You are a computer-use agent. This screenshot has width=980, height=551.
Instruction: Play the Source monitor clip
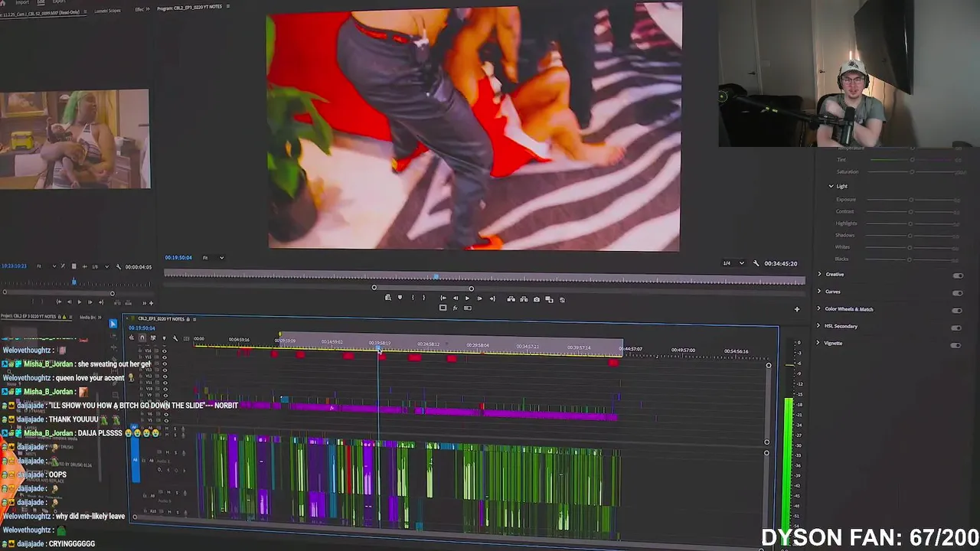coord(79,302)
